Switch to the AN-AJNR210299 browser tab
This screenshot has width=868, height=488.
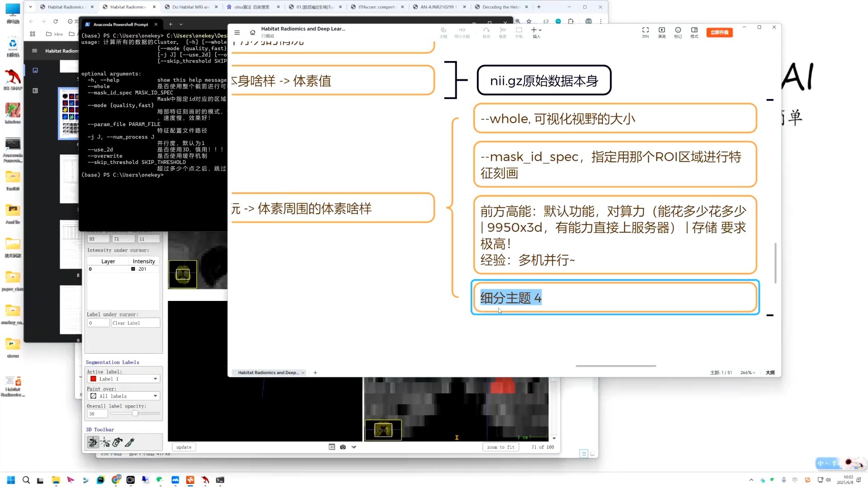pos(439,7)
